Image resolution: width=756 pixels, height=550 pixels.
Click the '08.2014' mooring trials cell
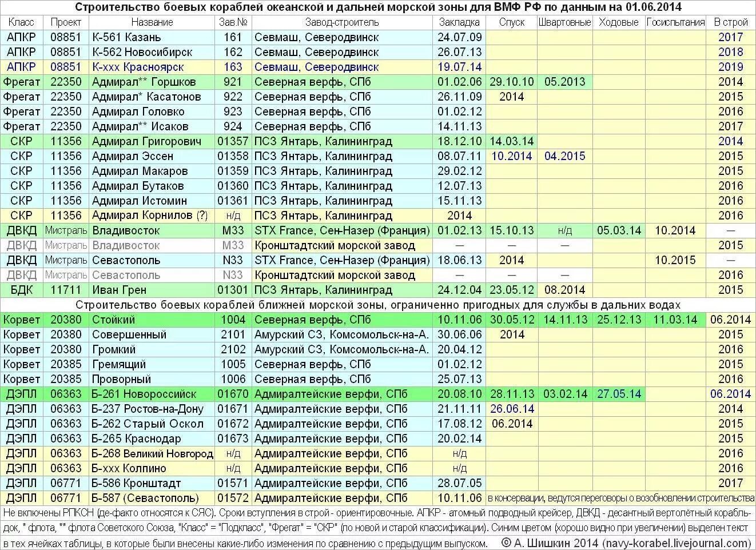(564, 290)
